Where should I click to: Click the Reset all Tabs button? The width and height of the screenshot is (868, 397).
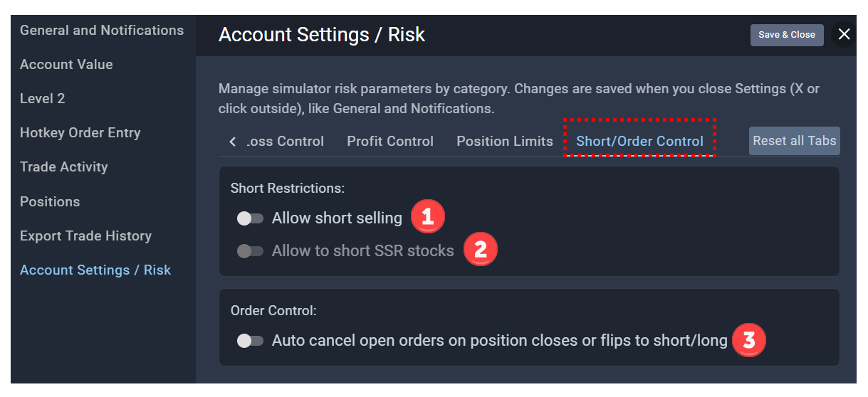tap(795, 141)
